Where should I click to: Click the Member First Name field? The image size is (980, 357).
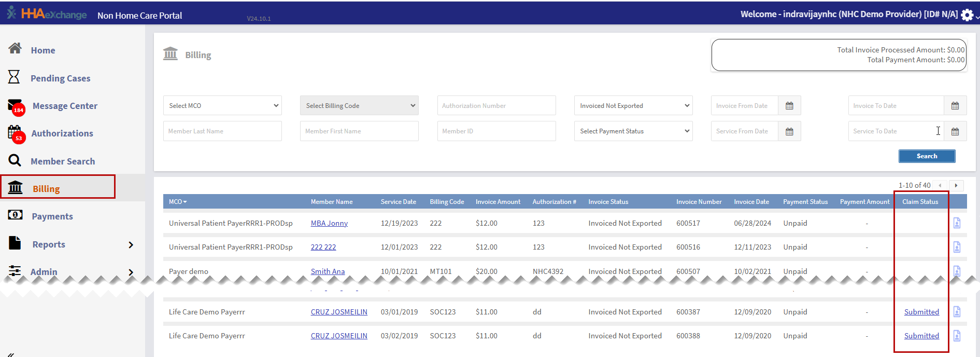[x=359, y=131]
